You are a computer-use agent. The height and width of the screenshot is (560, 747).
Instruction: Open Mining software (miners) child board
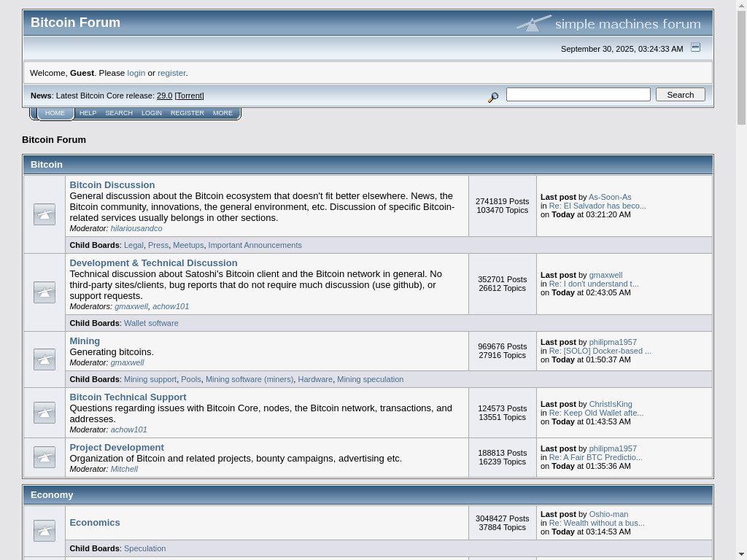click(x=249, y=379)
